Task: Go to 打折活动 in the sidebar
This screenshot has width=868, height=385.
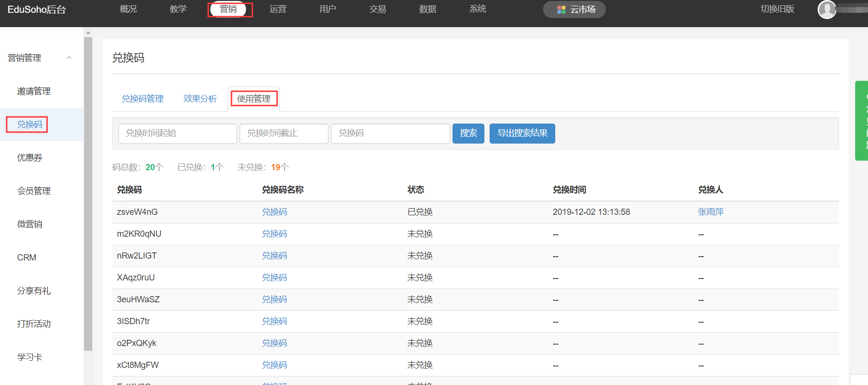Action: 34,324
